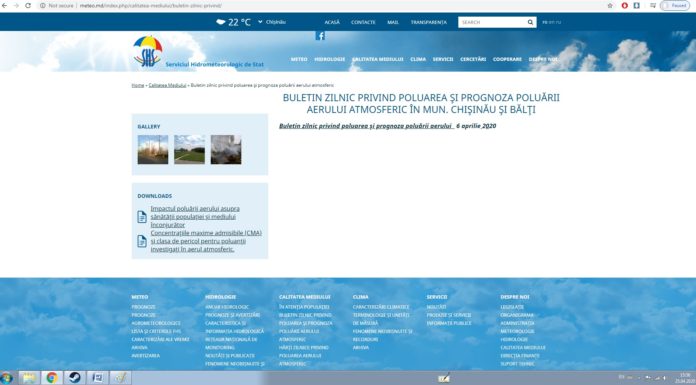Open the Meteo navigation menu
Screen dimensions: 696x385
pyautogui.click(x=299, y=59)
